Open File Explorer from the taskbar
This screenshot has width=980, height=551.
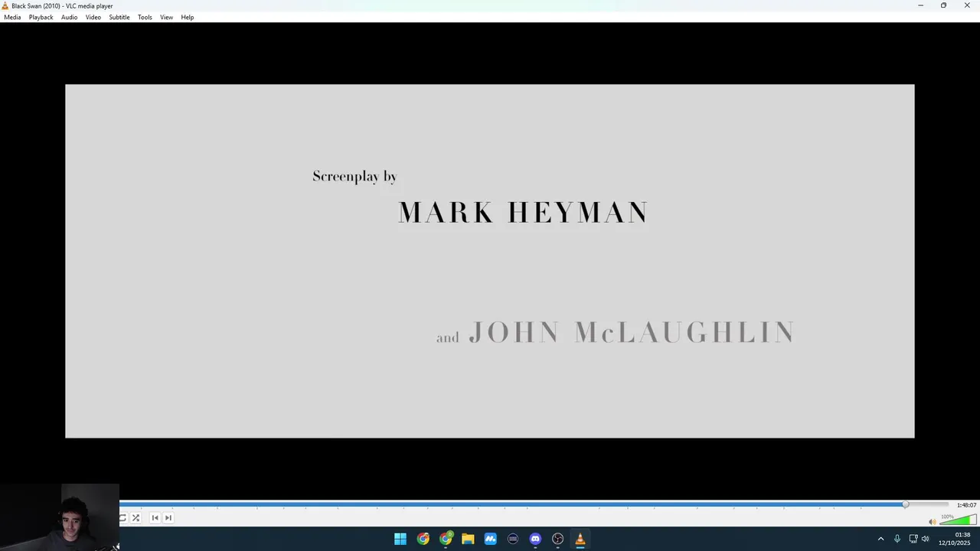(468, 539)
